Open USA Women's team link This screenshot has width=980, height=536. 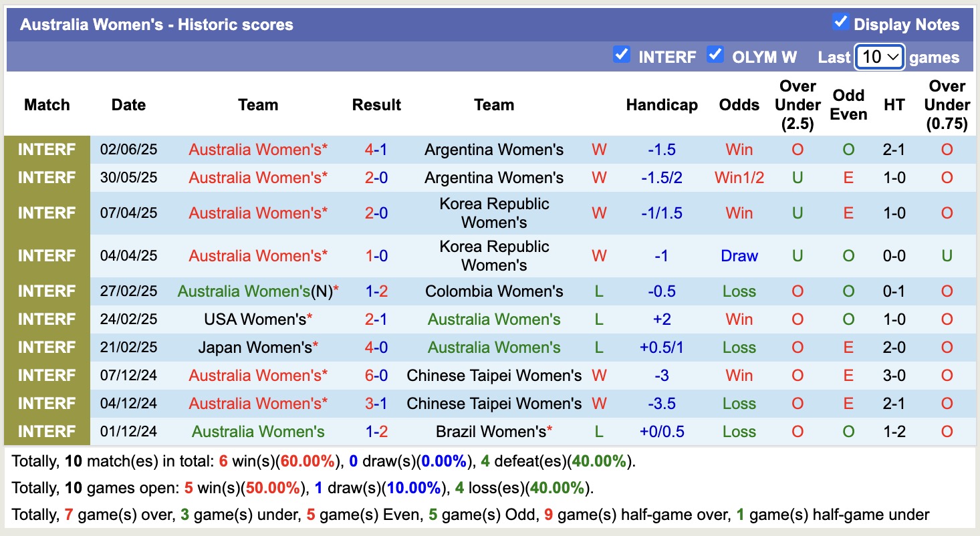click(255, 319)
